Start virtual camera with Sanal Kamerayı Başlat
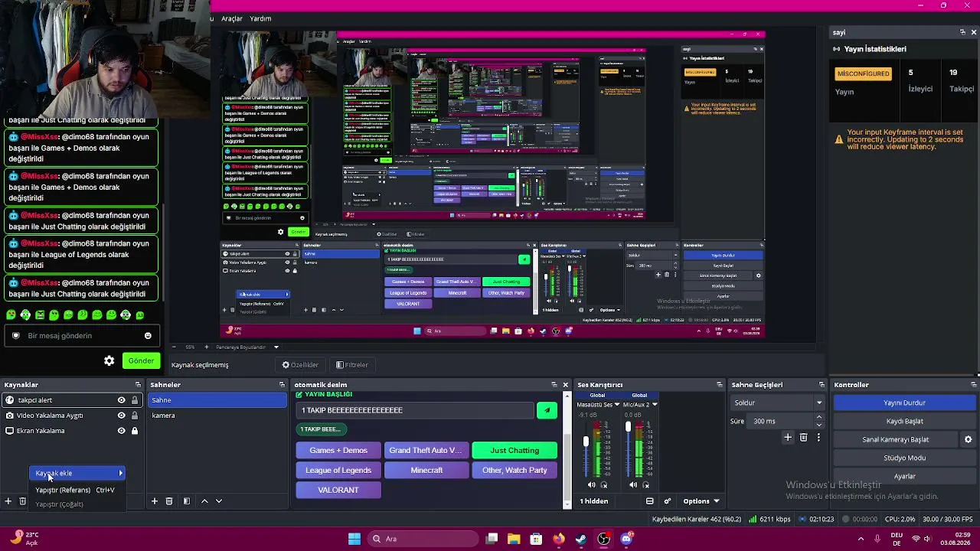Image resolution: width=980 pixels, height=551 pixels. pos(895,440)
